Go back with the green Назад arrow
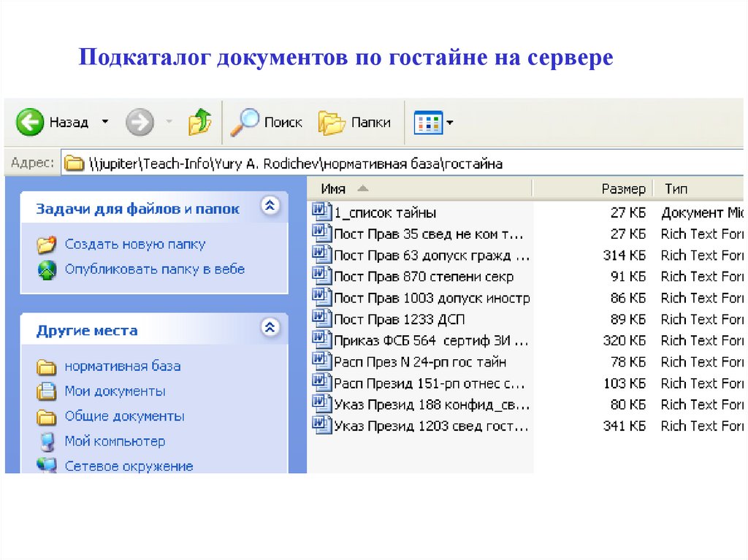748x560 pixels. [29, 122]
